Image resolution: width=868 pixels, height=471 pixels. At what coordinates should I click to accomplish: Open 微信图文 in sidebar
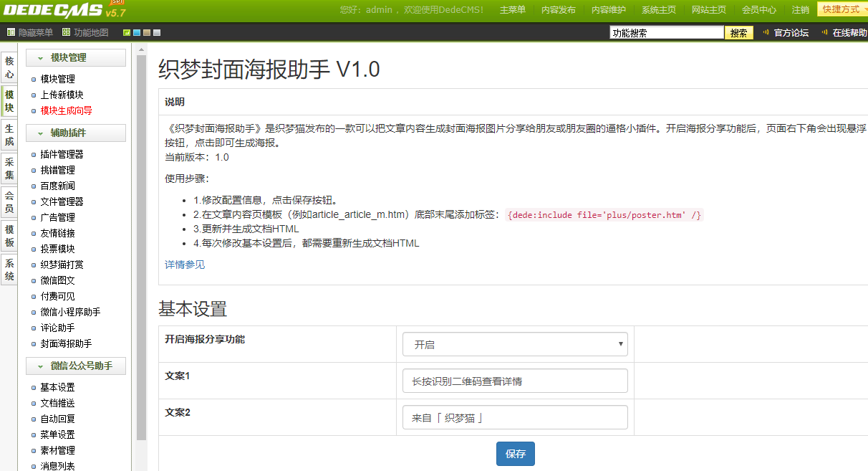pos(57,280)
